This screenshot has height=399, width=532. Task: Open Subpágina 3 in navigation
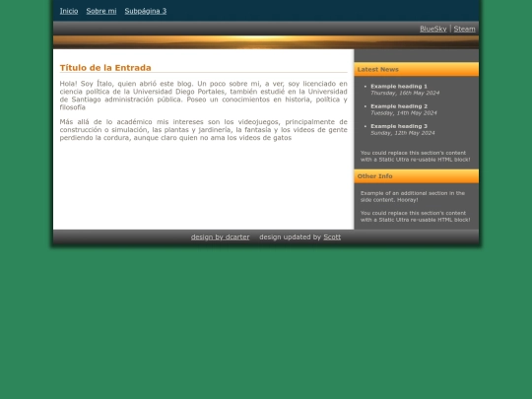pos(146,11)
